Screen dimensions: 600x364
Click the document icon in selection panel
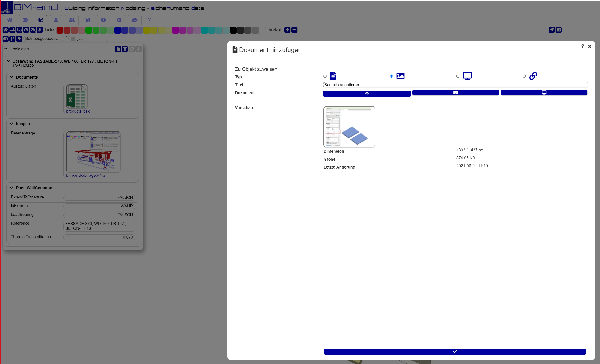[118, 49]
